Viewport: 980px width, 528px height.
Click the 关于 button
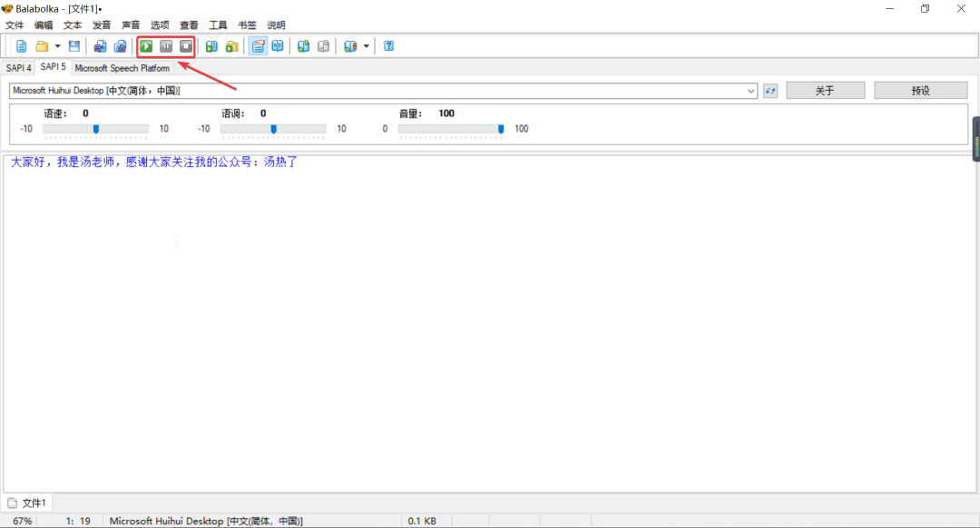tap(825, 91)
